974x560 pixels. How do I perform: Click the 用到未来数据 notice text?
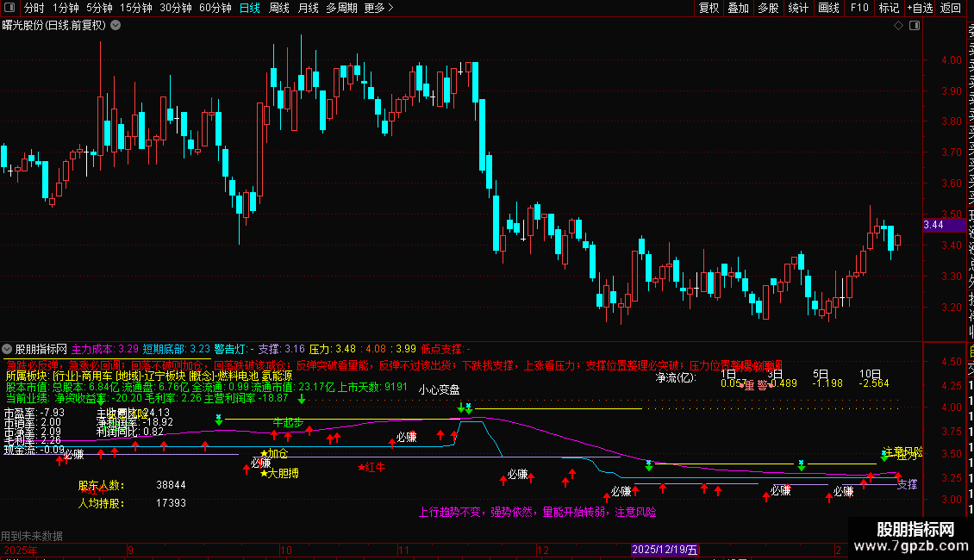(x=32, y=536)
